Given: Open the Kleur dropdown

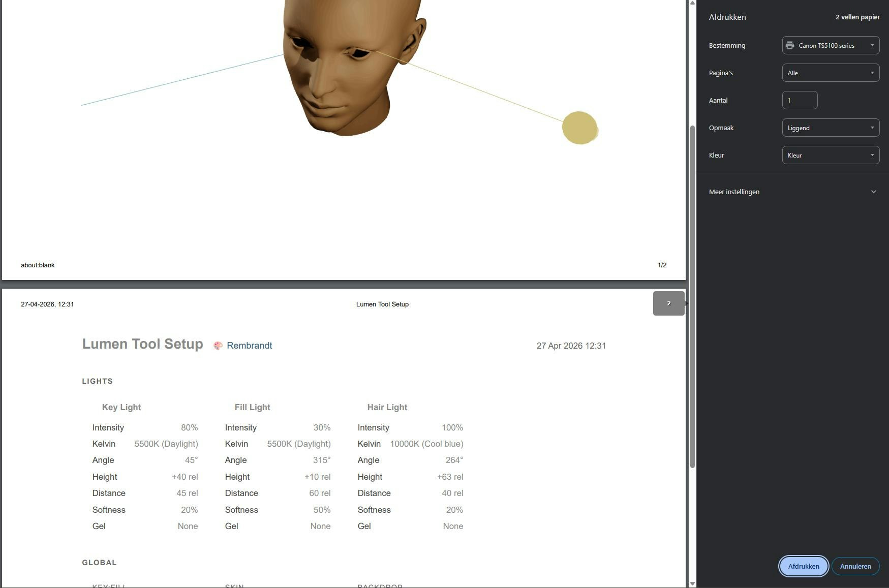Looking at the screenshot, I should click(x=831, y=155).
